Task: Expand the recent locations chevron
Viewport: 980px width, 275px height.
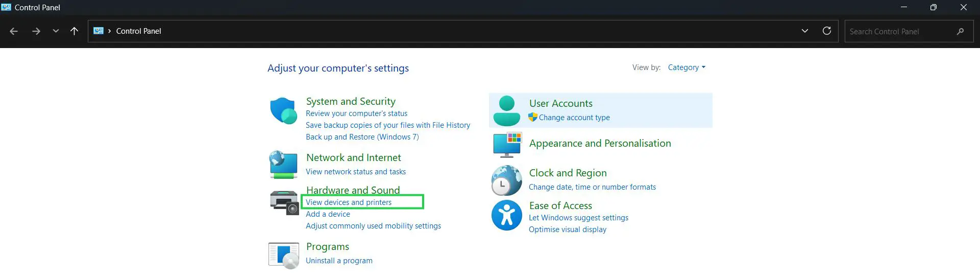Action: [x=56, y=31]
